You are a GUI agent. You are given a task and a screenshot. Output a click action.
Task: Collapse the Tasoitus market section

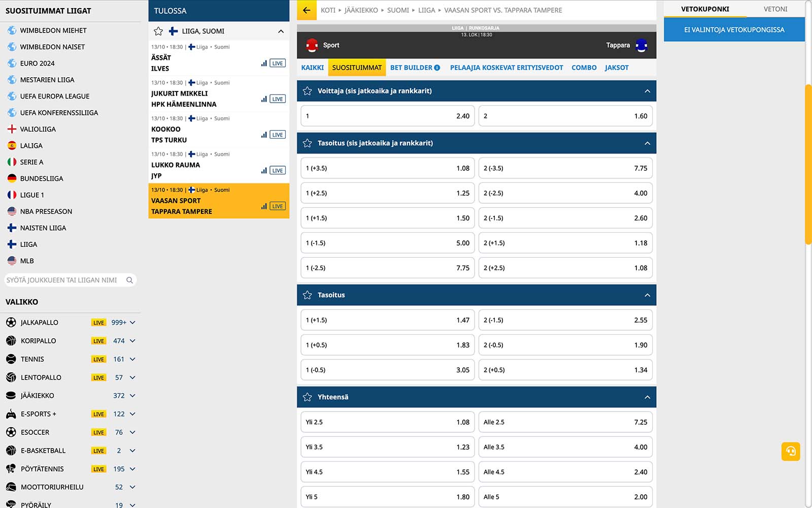coord(647,295)
